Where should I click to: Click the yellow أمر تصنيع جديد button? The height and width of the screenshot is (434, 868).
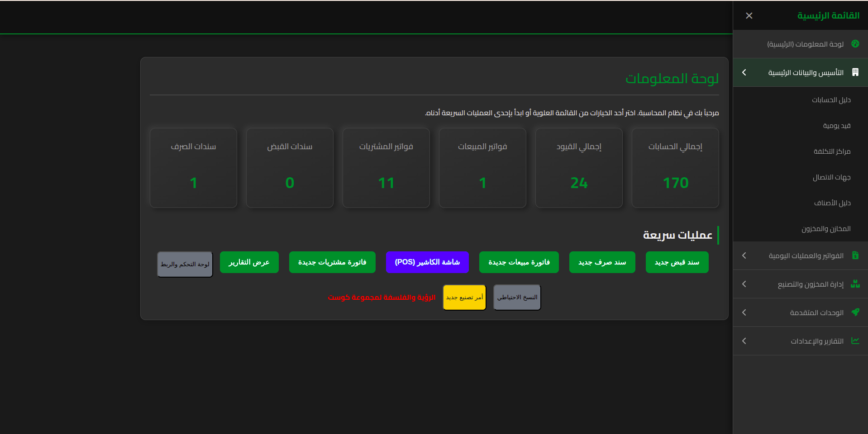click(464, 297)
